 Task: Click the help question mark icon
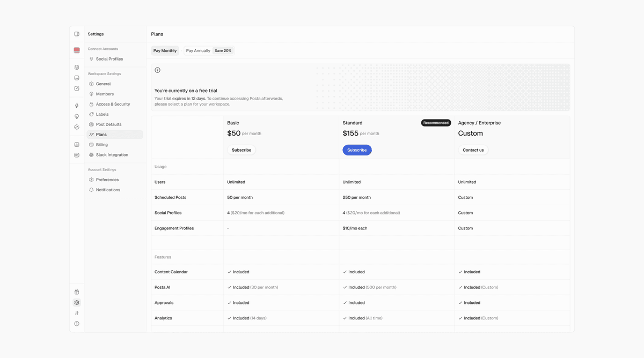click(77, 324)
